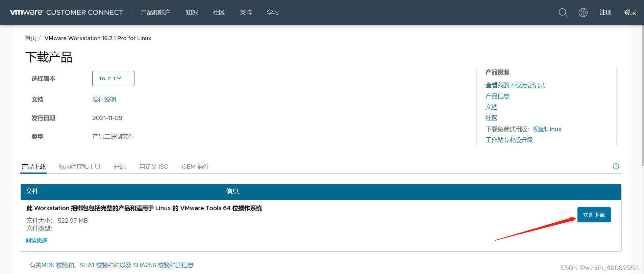Open the 知识 menu

[x=192, y=12]
